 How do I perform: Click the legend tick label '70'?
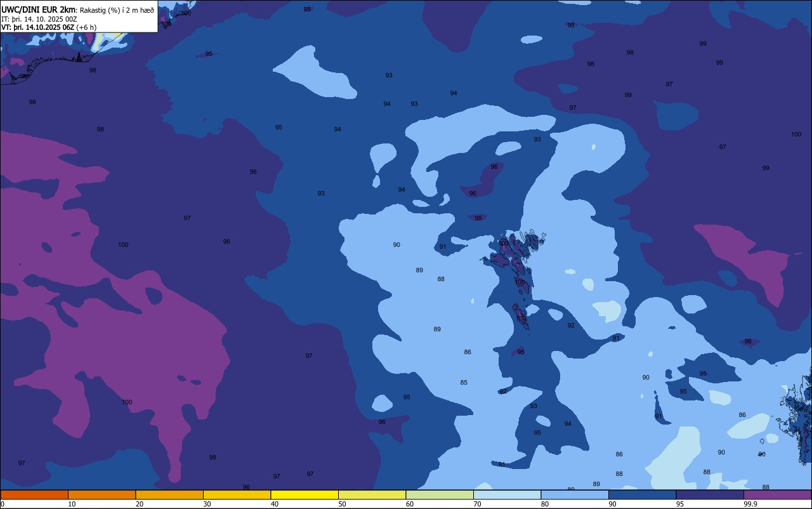pyautogui.click(x=478, y=504)
